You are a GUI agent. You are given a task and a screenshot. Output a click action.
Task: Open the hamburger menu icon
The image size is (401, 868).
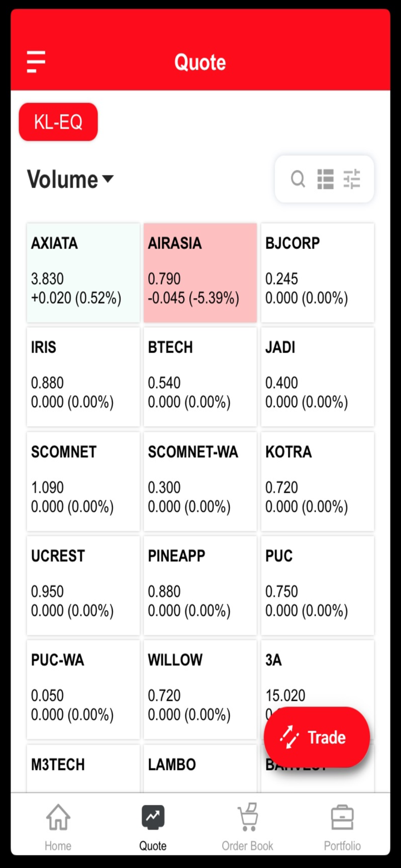(x=36, y=61)
